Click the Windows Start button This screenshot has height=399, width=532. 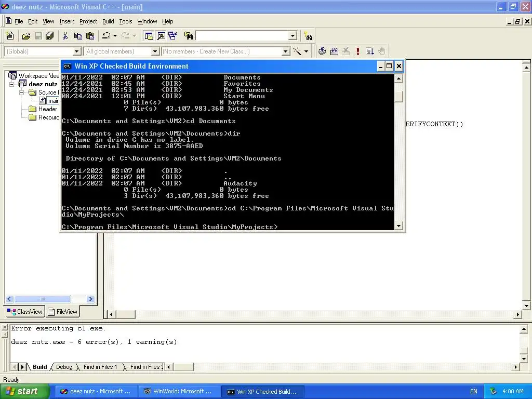(24, 391)
